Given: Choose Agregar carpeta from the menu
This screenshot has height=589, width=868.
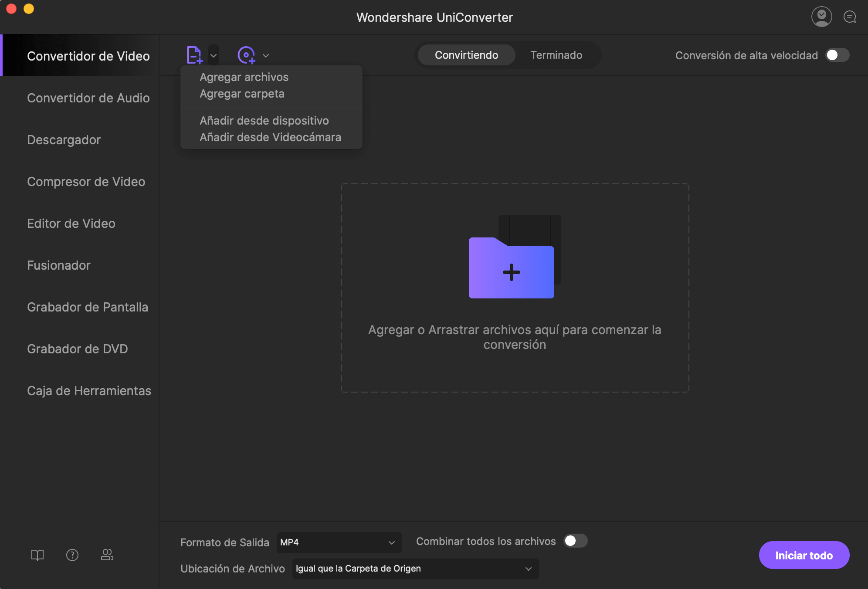Looking at the screenshot, I should coord(242,94).
